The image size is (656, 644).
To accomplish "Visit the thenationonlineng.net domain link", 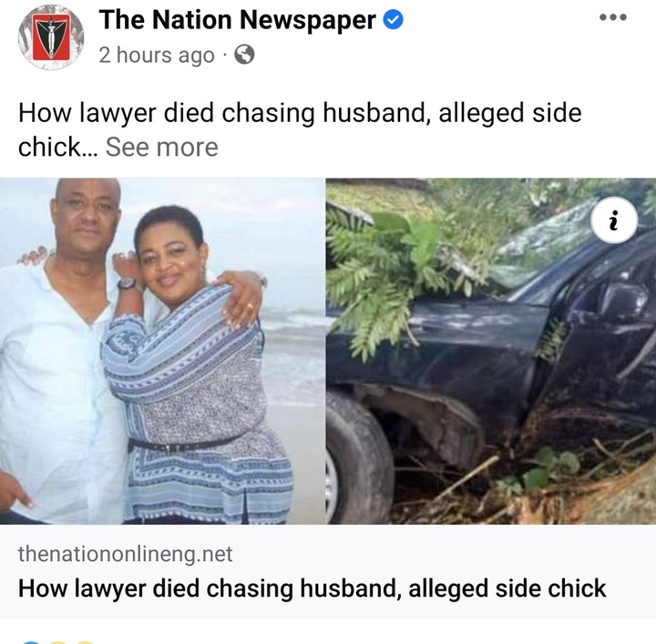I will 125,554.
